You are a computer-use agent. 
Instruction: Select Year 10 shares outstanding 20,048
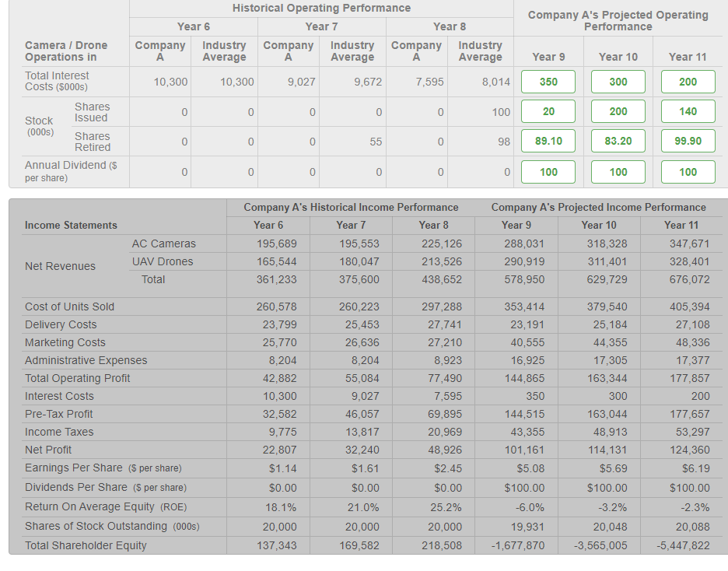click(610, 527)
